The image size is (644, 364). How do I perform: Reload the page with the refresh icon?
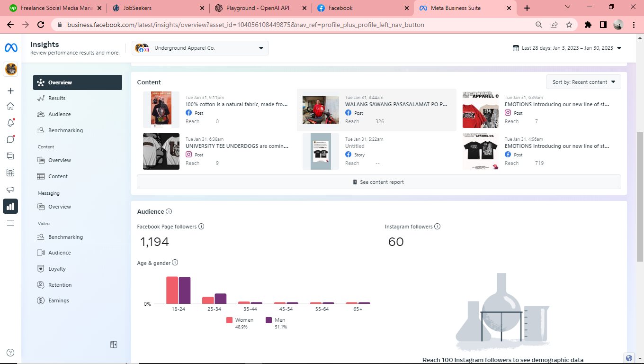point(41,25)
